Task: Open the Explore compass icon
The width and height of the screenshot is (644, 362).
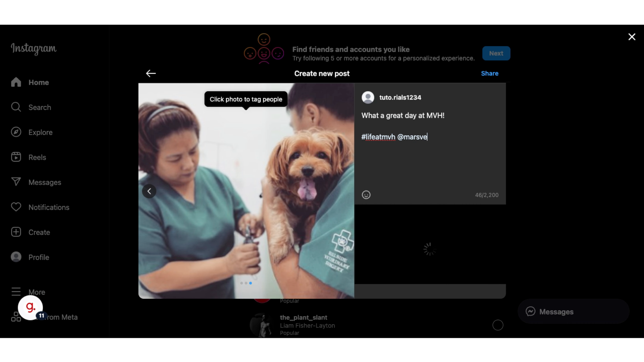Action: coord(16,132)
